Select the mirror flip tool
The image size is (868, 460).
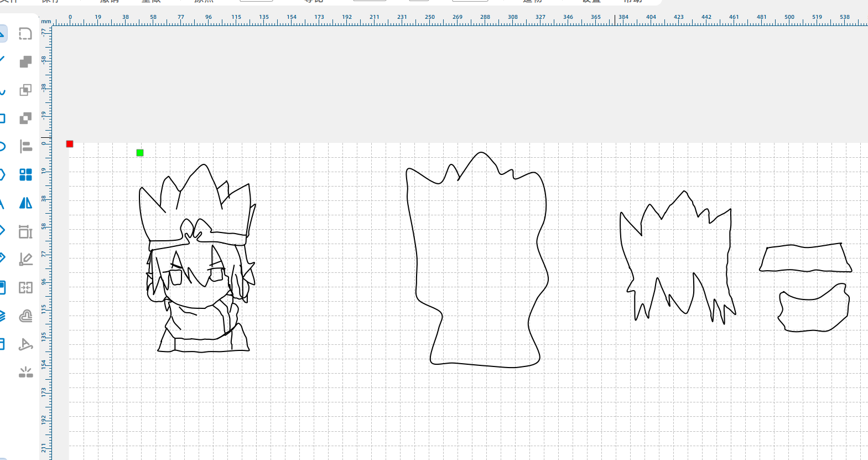tap(25, 203)
